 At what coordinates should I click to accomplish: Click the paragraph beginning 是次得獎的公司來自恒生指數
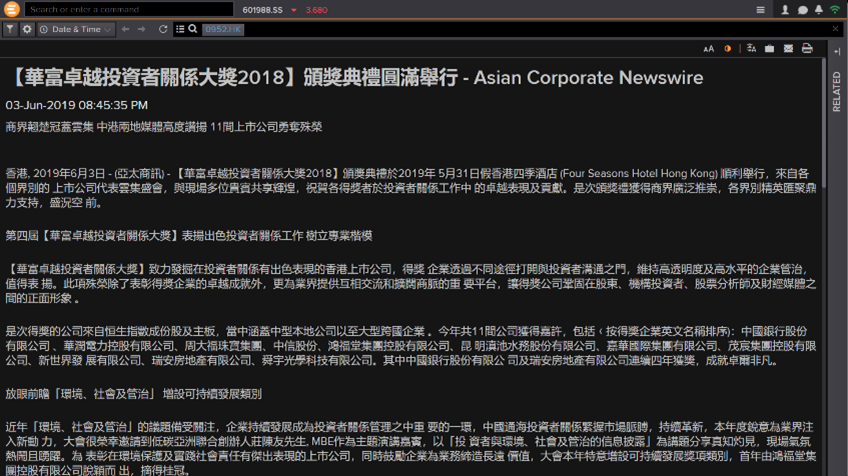(x=411, y=346)
